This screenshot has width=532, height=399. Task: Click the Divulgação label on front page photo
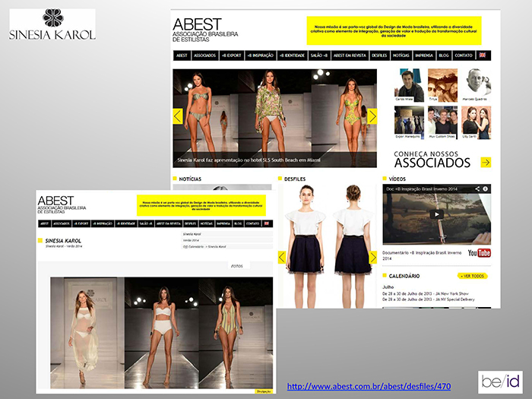[x=264, y=391]
